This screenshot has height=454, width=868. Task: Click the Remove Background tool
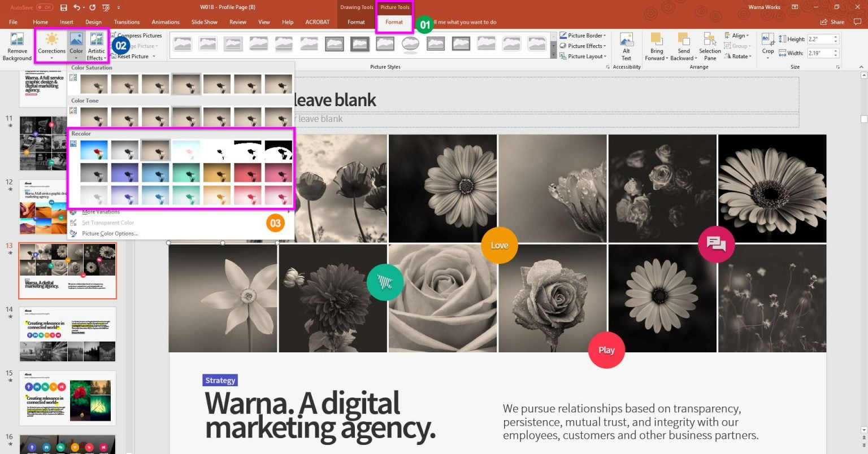(x=16, y=45)
